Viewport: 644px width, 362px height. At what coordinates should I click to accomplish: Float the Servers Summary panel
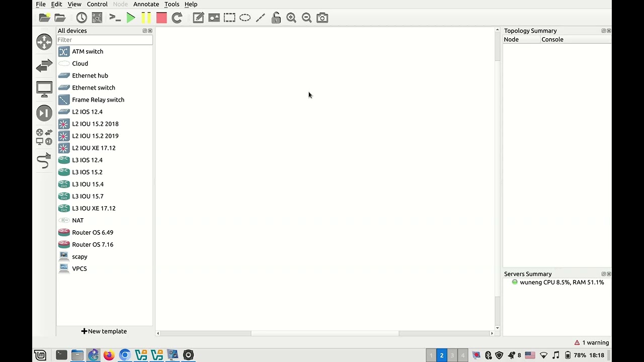(604, 274)
